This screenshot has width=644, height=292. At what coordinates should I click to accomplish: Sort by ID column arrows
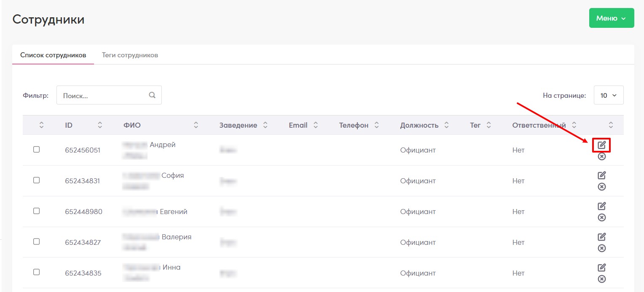tap(100, 125)
